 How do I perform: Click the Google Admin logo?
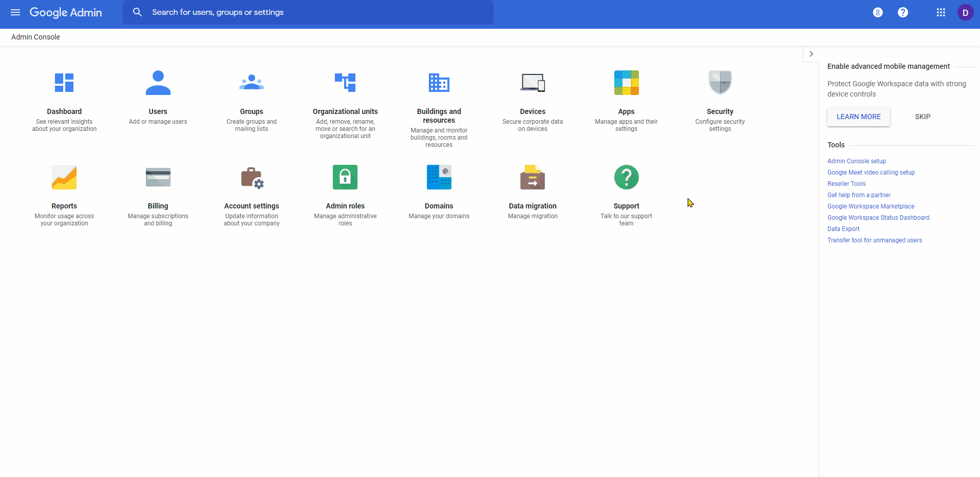pyautogui.click(x=66, y=12)
